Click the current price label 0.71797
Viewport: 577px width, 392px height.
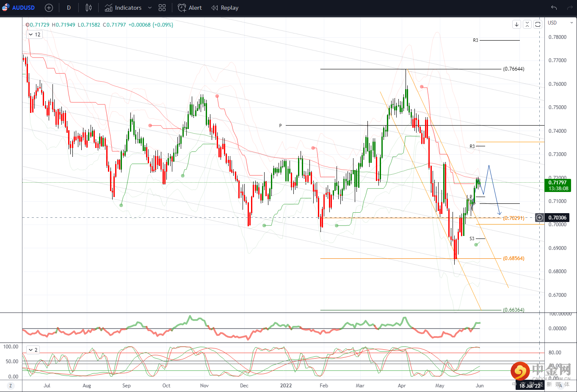pyautogui.click(x=557, y=183)
